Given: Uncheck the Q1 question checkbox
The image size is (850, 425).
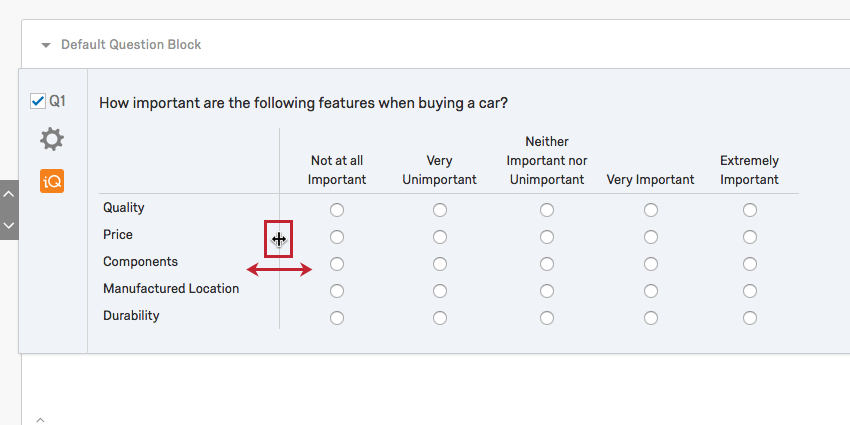Looking at the screenshot, I should [37, 101].
